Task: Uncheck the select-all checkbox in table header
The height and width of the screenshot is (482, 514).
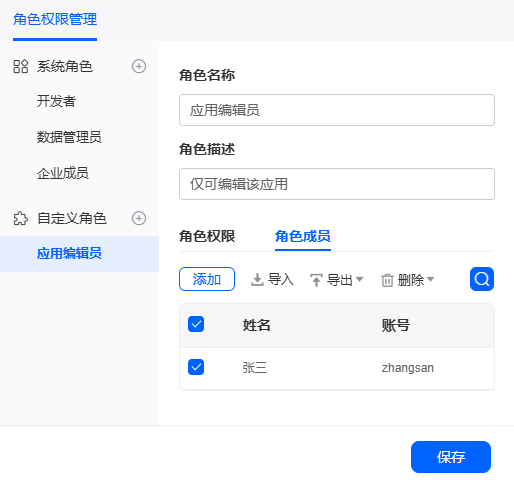Action: click(x=196, y=324)
